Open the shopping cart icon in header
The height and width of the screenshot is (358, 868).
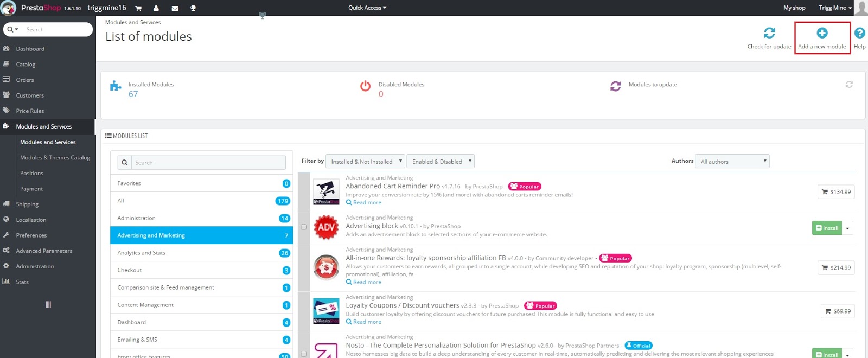(x=138, y=8)
